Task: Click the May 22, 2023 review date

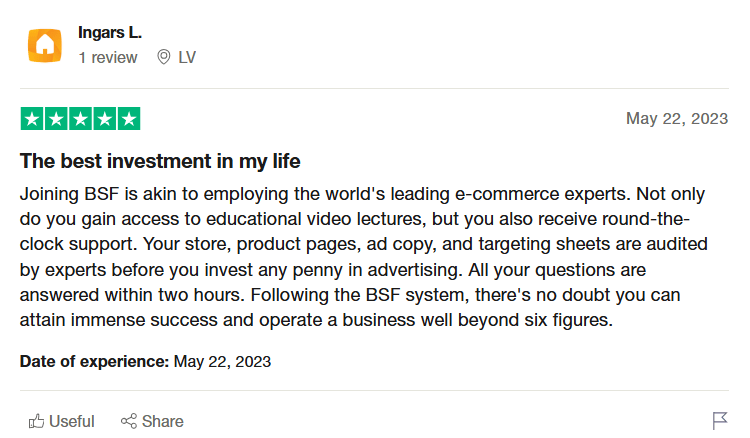Action: (677, 119)
